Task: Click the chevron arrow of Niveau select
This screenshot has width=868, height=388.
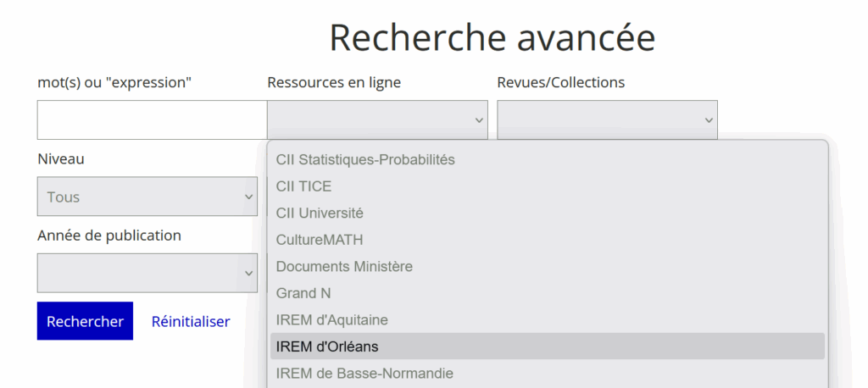Action: [249, 197]
